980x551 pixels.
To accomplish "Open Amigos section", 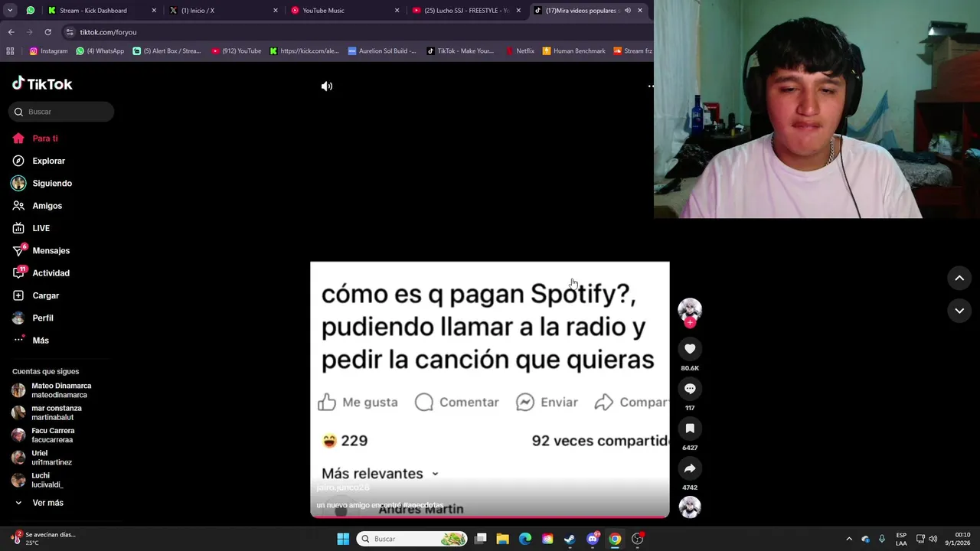I will [x=37, y=206].
